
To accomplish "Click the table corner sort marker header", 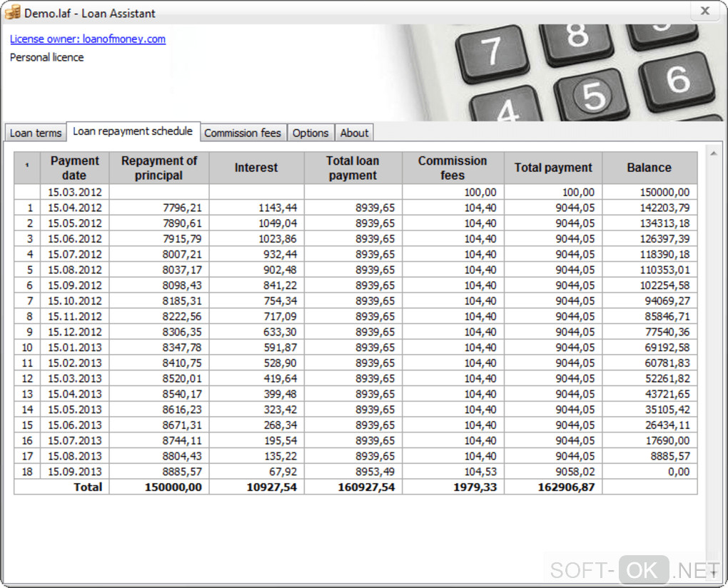I will coord(27,168).
